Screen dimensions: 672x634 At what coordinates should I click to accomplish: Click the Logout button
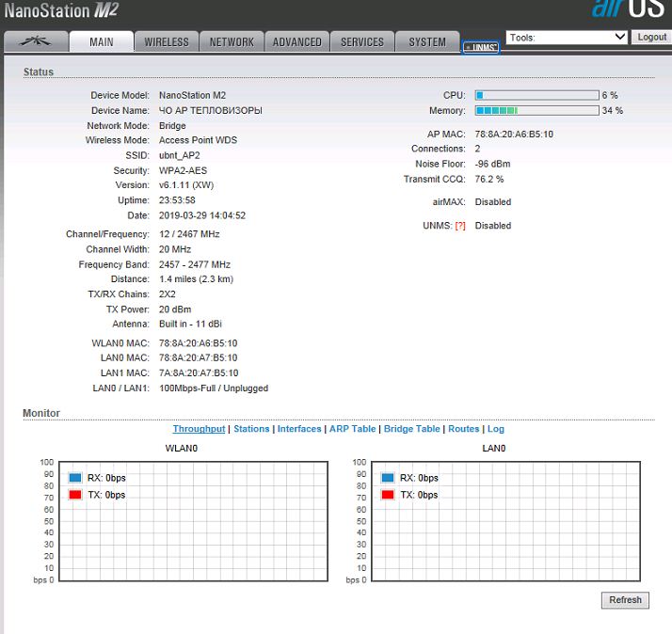[651, 37]
